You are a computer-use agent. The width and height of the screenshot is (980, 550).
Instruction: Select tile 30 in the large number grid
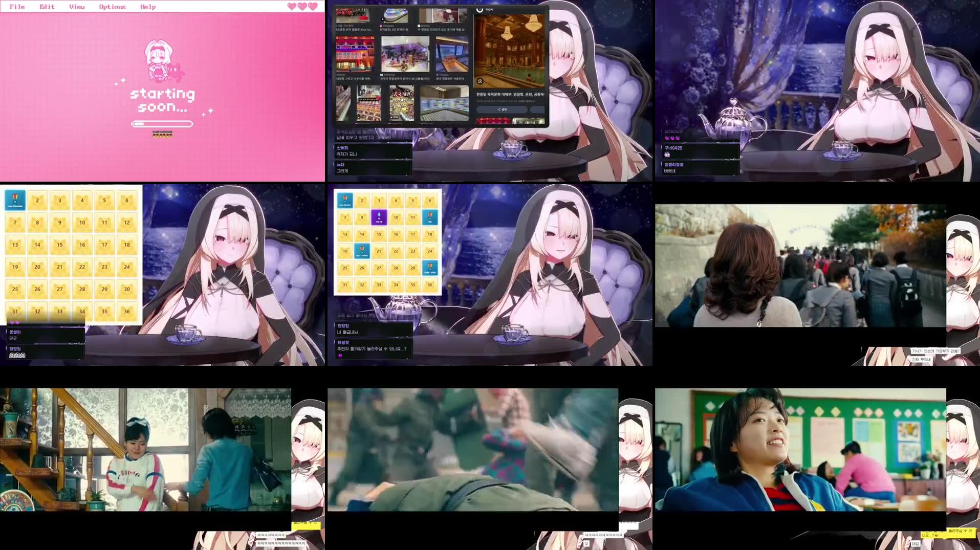(x=127, y=289)
